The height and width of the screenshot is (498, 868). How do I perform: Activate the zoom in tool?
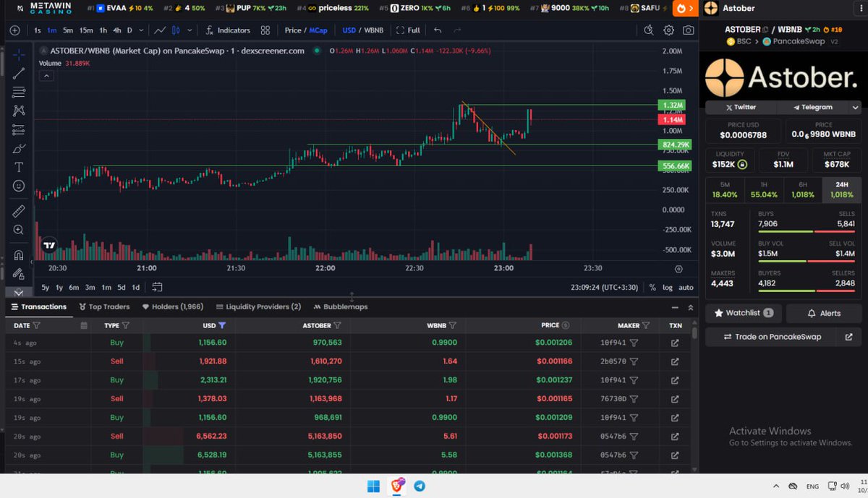(19, 230)
